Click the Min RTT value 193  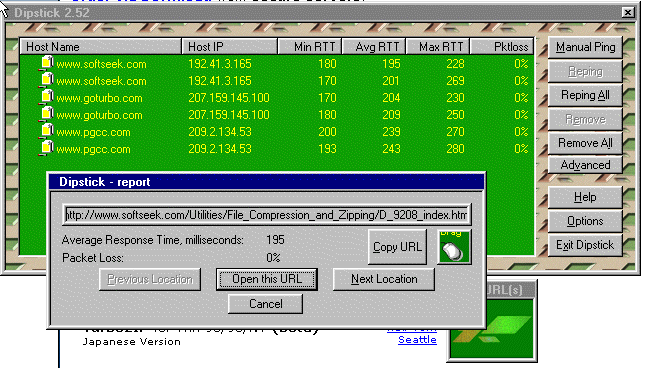[327, 149]
